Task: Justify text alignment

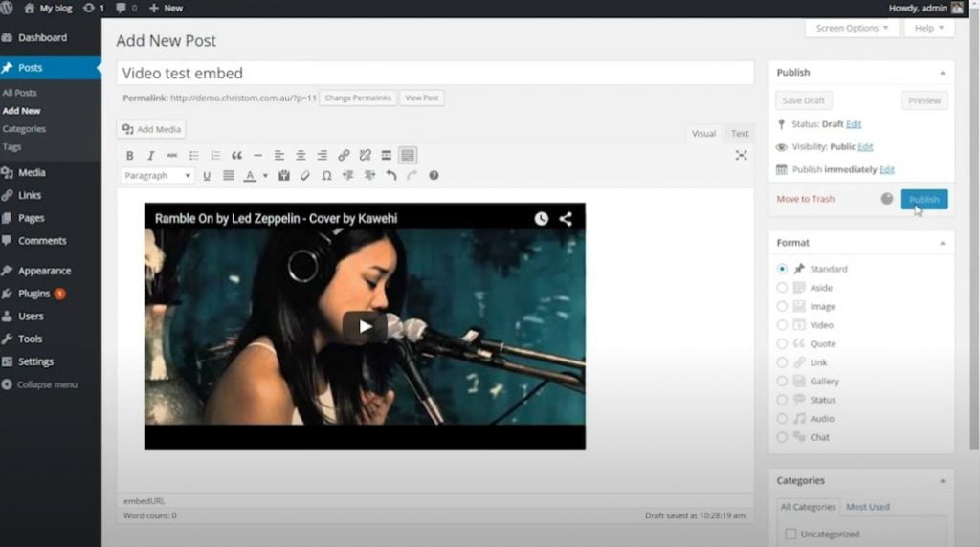Action: 228,176
